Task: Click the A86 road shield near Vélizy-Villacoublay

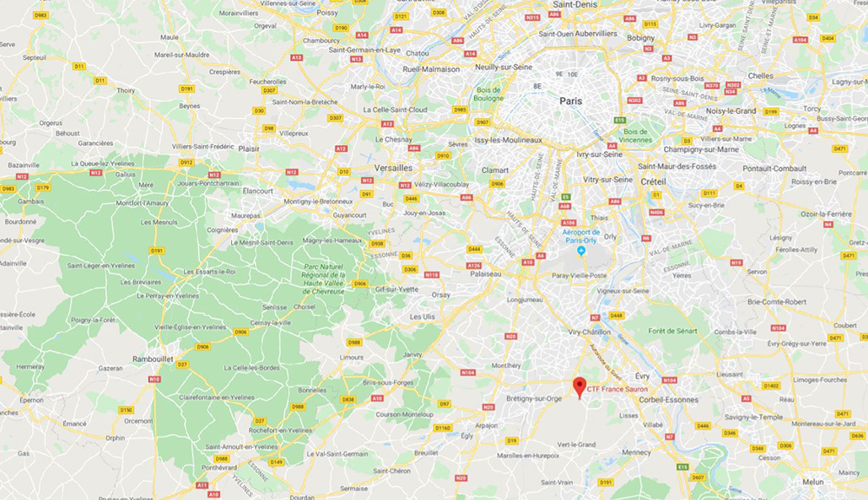Action: 467,198
